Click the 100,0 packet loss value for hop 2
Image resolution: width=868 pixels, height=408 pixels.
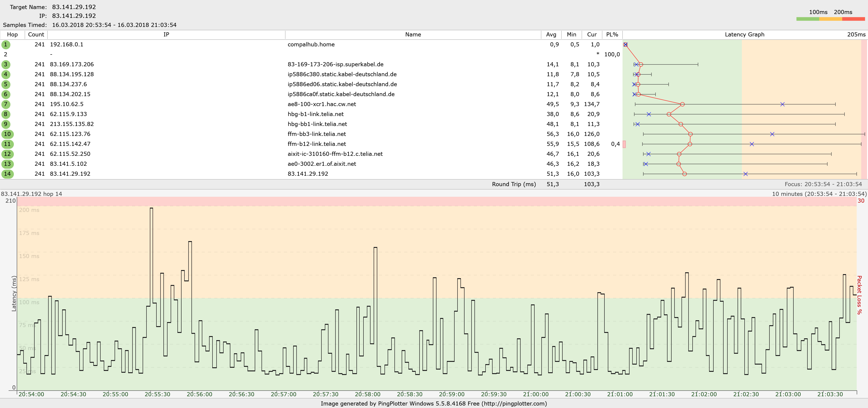(x=612, y=54)
